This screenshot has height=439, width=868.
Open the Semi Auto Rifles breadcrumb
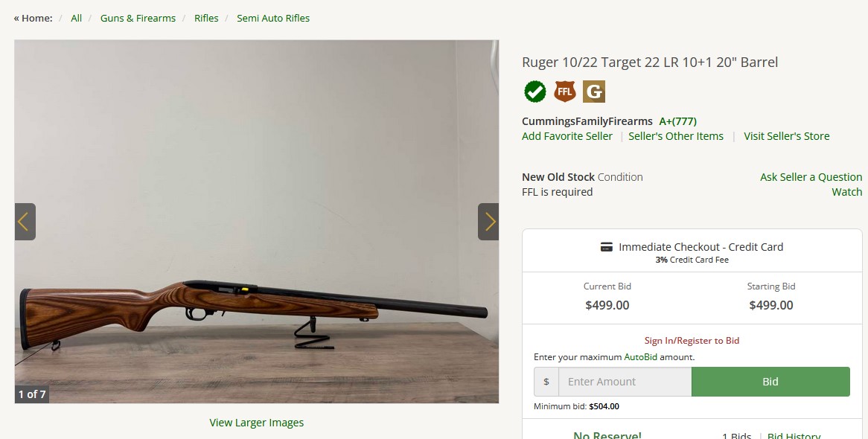273,19
